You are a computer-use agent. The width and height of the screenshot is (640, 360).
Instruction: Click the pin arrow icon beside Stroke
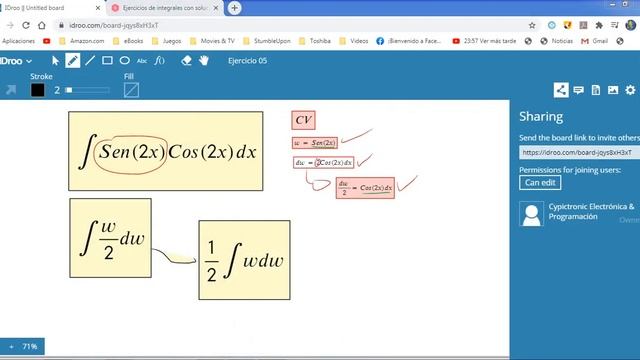11,90
